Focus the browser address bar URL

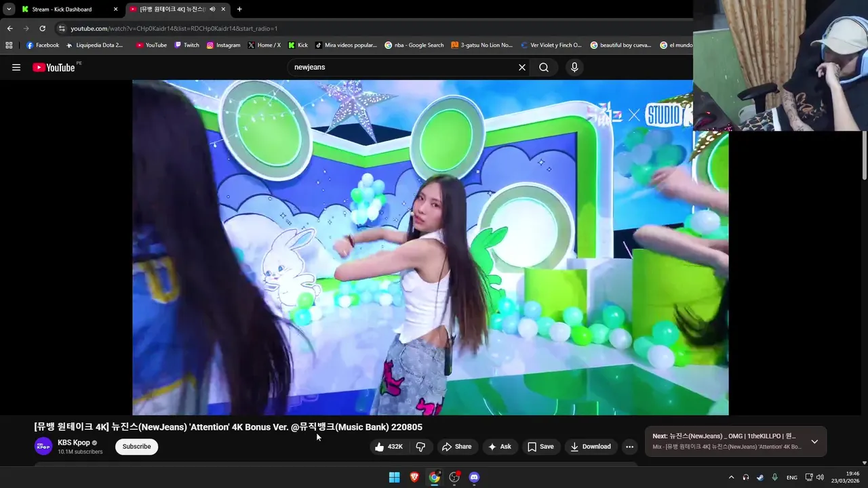point(174,28)
